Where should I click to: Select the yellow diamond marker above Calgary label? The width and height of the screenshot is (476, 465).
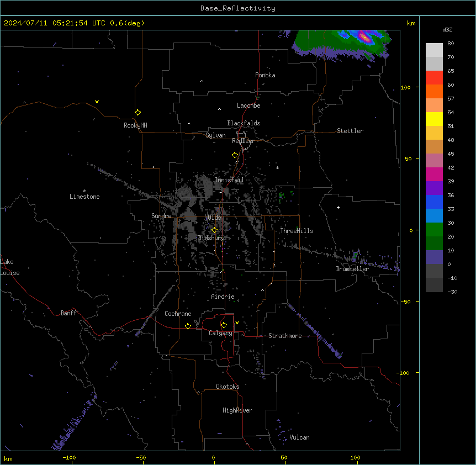[x=224, y=325]
